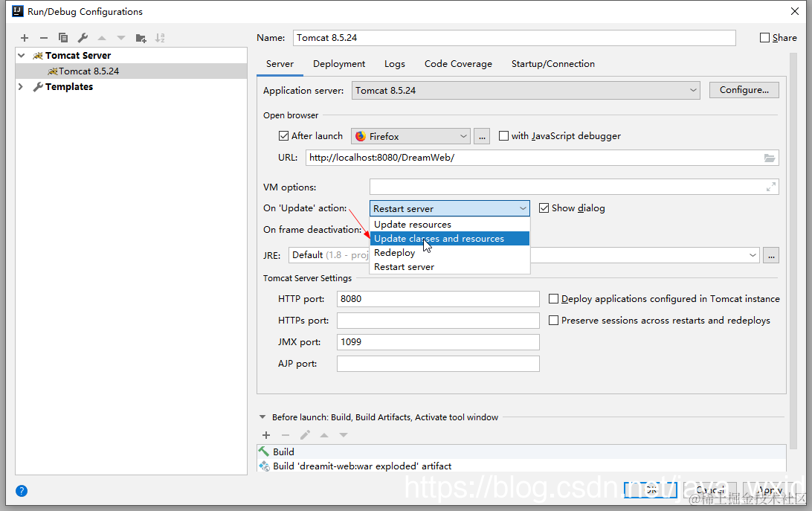The height and width of the screenshot is (511, 812).
Task: Open JRE dropdown arrow
Action: [x=753, y=255]
